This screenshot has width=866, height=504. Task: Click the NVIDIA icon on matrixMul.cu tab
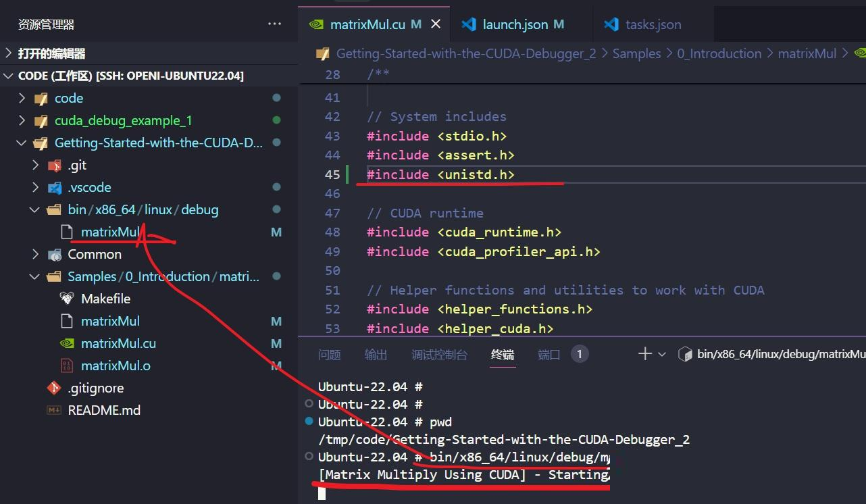coord(315,24)
